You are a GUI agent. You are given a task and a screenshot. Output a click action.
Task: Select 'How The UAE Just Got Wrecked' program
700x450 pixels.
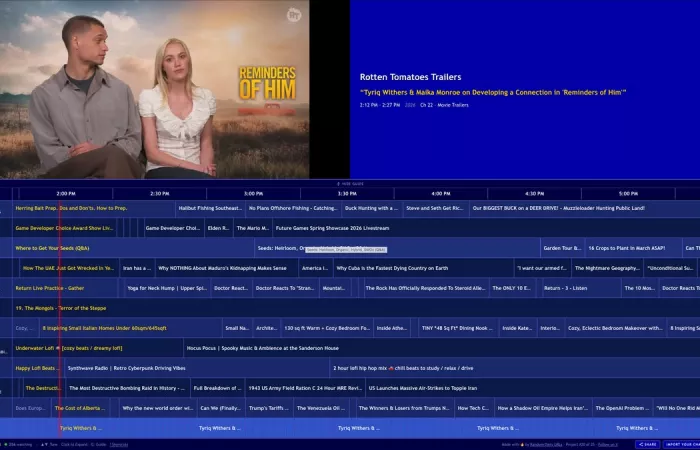[x=69, y=268]
